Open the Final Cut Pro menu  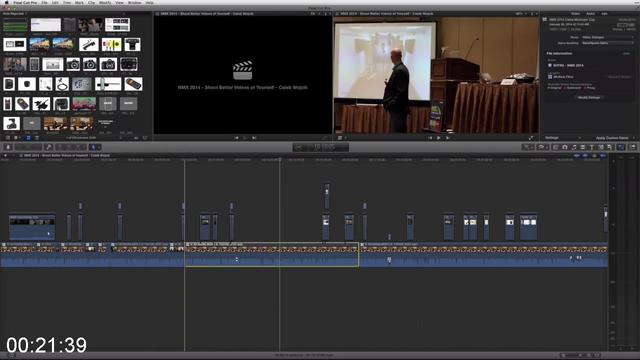click(x=25, y=2)
